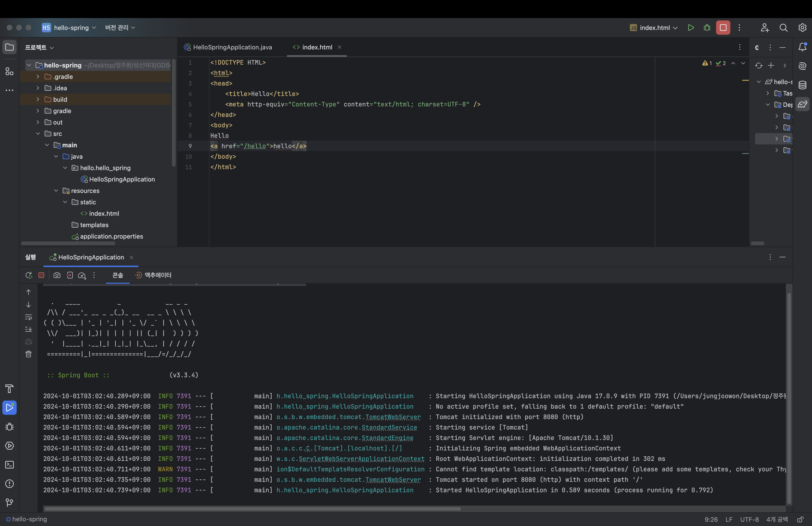
Task: Open Code With Me user icon
Action: [x=765, y=28]
